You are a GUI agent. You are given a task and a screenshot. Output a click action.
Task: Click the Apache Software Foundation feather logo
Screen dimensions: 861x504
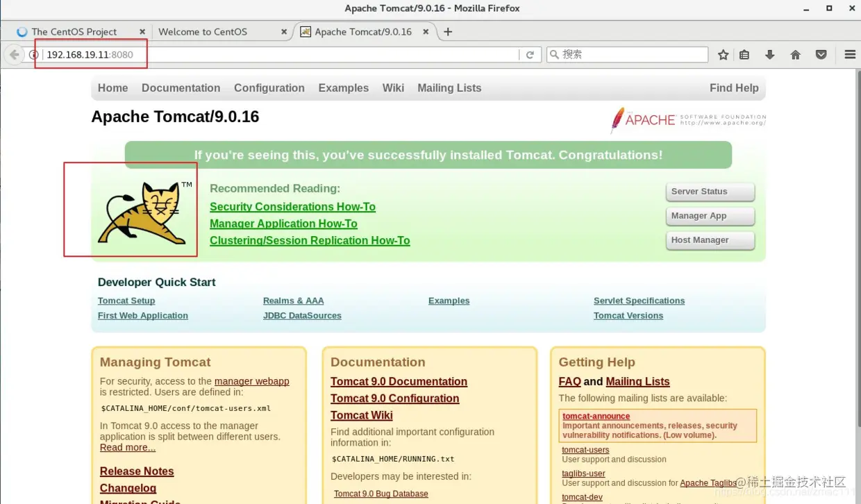click(x=688, y=120)
